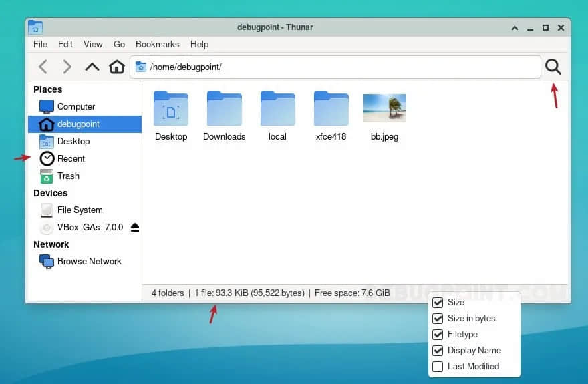The width and height of the screenshot is (588, 384).
Task: Open Trash from the sidebar
Action: (68, 176)
